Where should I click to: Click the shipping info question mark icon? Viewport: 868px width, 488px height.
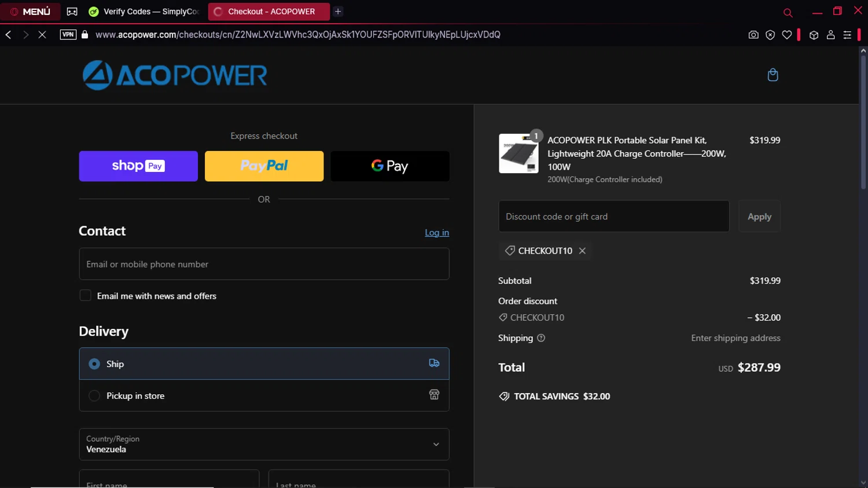pyautogui.click(x=541, y=338)
